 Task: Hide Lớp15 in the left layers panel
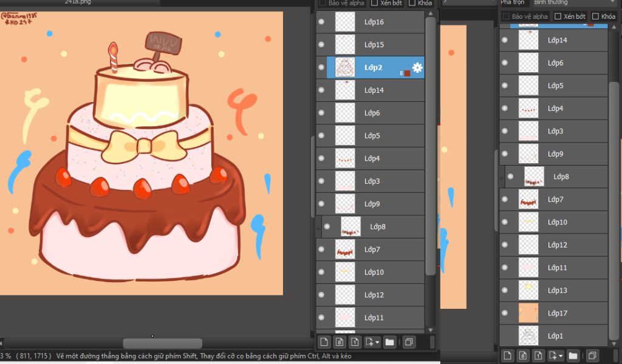(321, 44)
